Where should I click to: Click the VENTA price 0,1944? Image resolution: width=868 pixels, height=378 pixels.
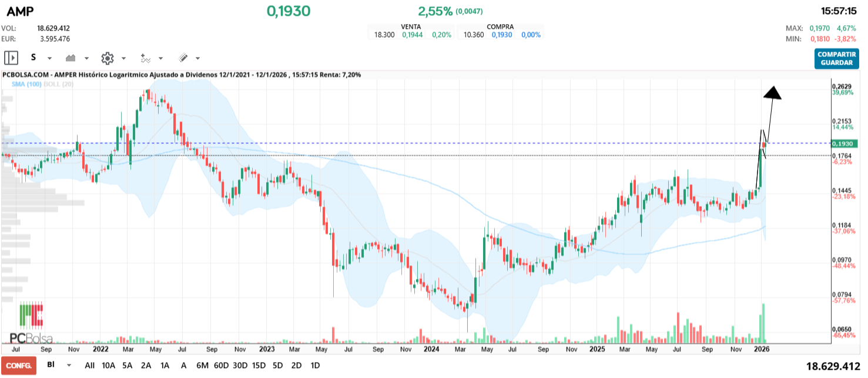[x=413, y=35]
